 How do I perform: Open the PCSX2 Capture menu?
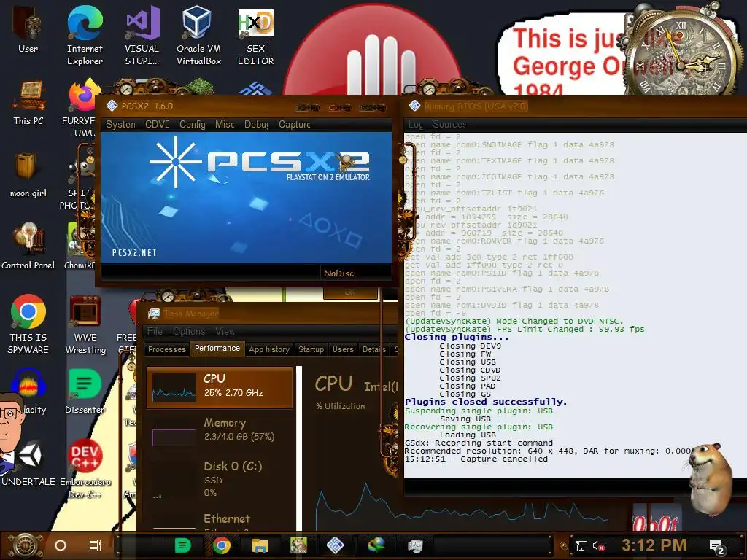(x=295, y=124)
